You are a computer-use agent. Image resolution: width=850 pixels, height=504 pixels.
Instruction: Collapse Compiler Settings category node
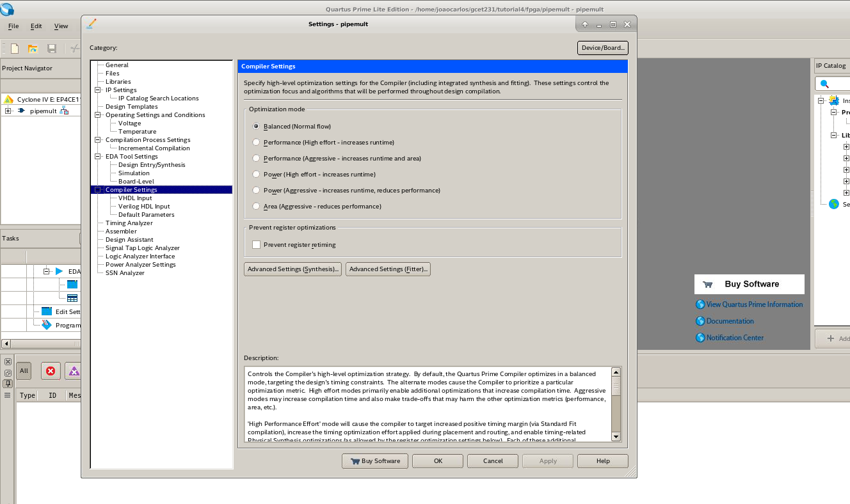pos(99,190)
